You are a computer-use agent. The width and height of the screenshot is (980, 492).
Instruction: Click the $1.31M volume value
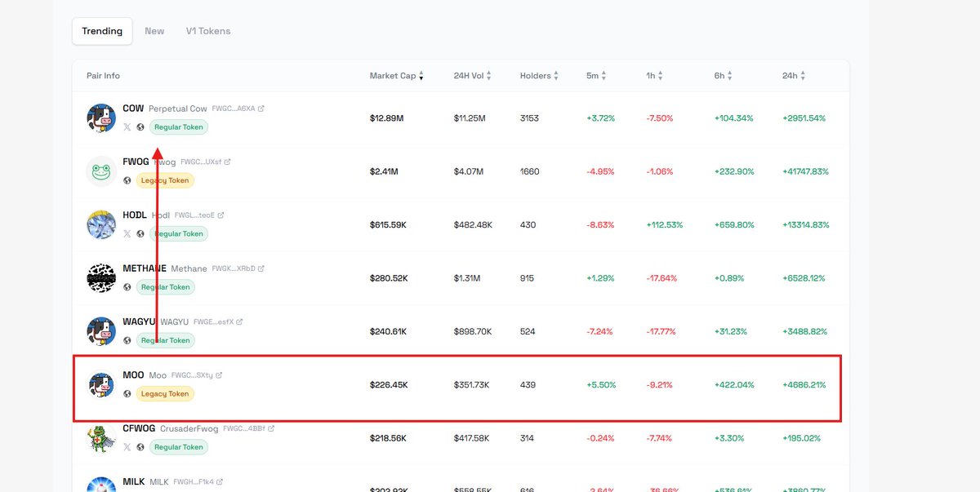point(467,278)
